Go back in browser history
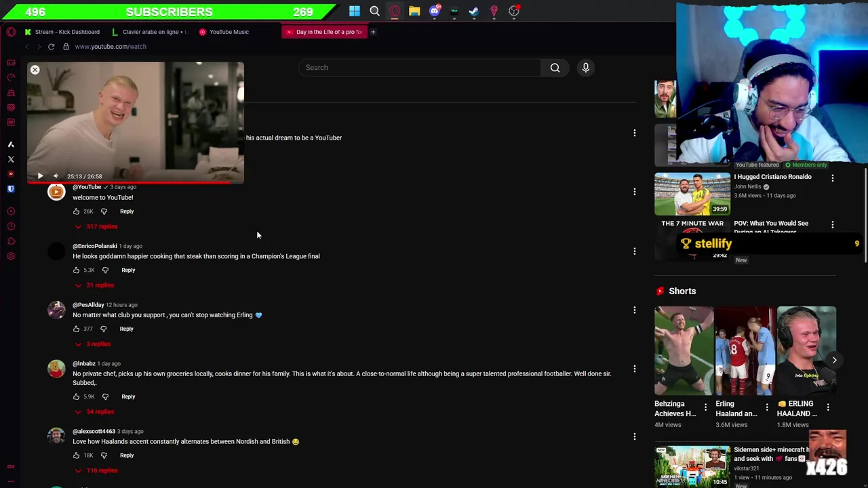The width and height of the screenshot is (868, 488). tap(26, 47)
